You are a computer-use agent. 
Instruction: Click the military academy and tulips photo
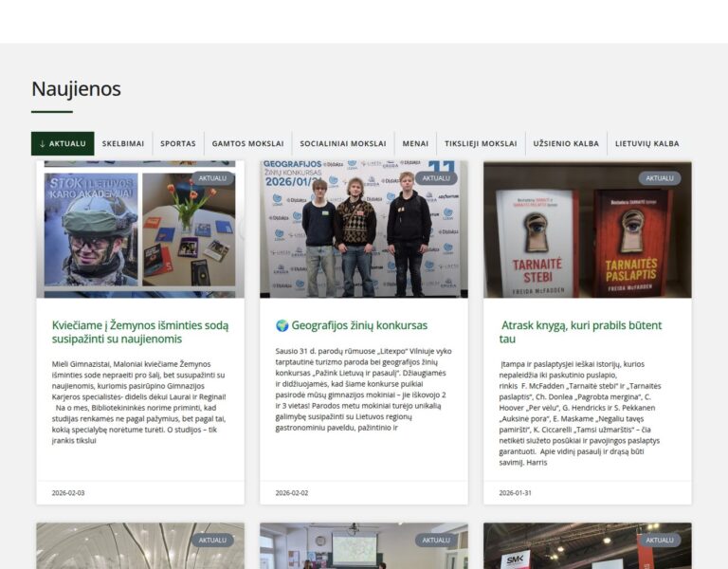pos(140,232)
